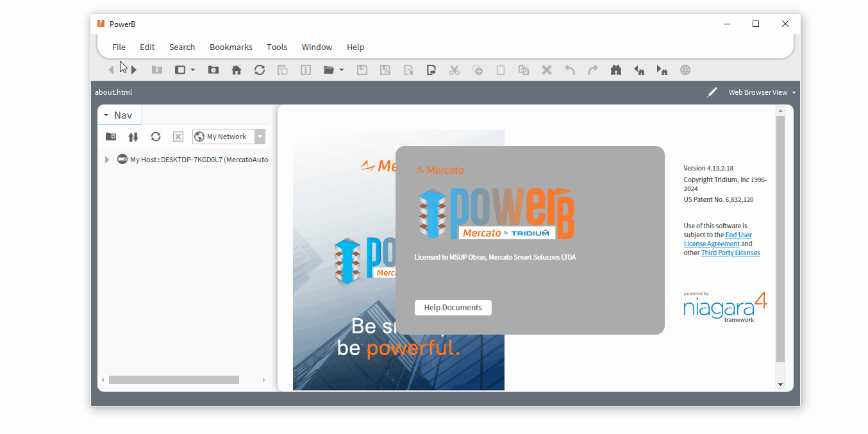The height and width of the screenshot is (434, 868).
Task: Click the right-pointing find next icon
Action: click(662, 70)
